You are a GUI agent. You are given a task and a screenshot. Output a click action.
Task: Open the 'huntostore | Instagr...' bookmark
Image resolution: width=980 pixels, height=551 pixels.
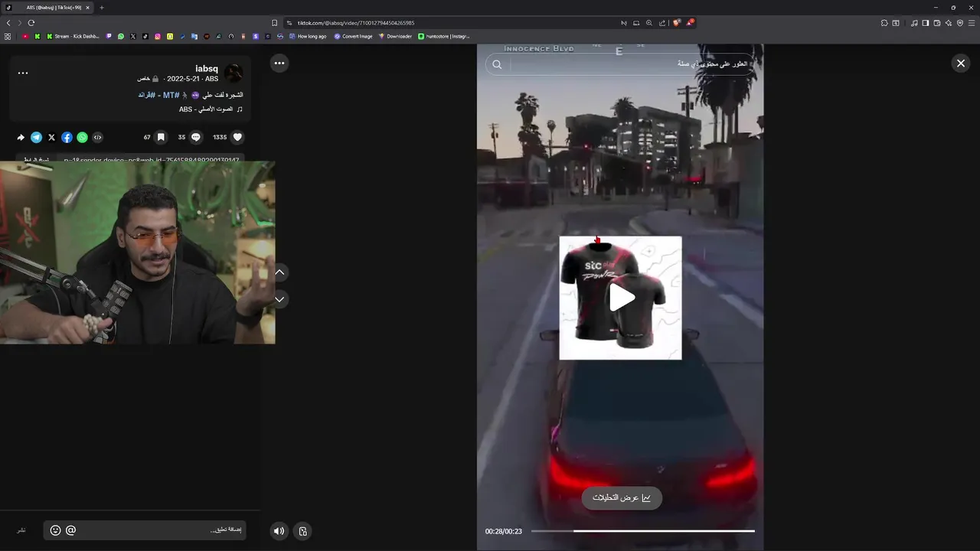point(444,36)
